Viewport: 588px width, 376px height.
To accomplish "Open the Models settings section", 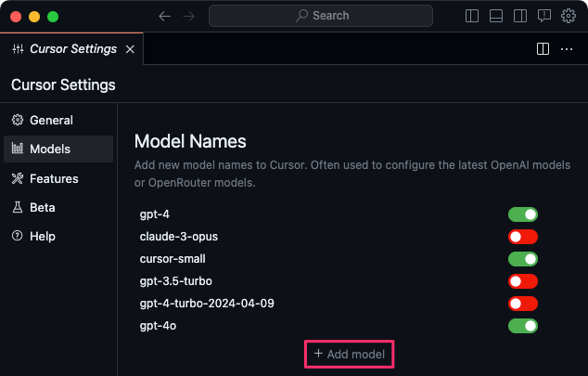I will [x=58, y=149].
